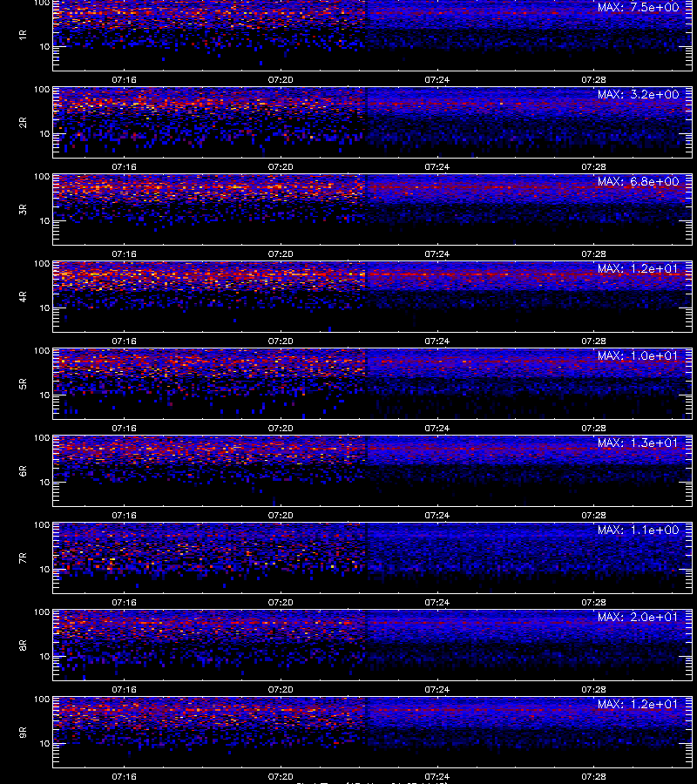Click the 07:20 tick label below panel 1R

[281, 79]
